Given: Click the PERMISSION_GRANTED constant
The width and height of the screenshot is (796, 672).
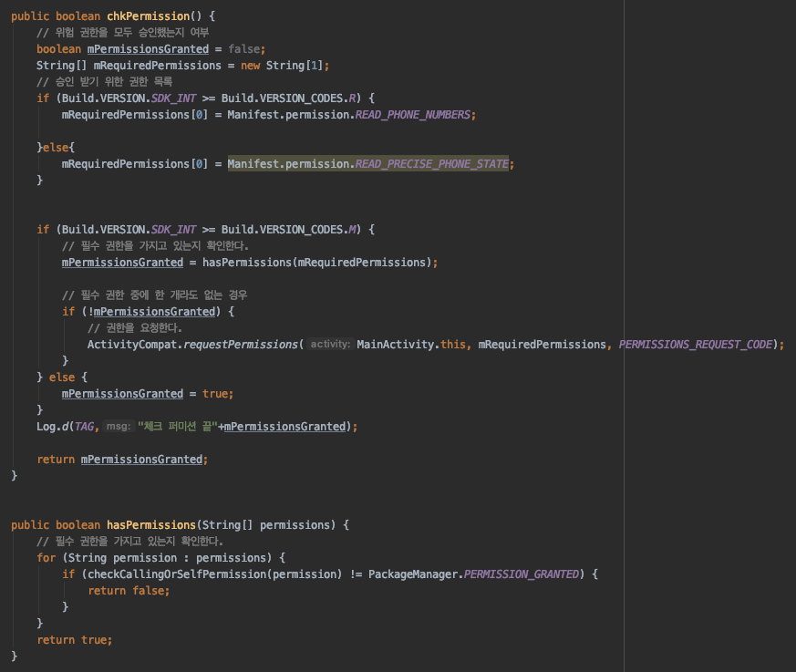Looking at the screenshot, I should [522, 574].
